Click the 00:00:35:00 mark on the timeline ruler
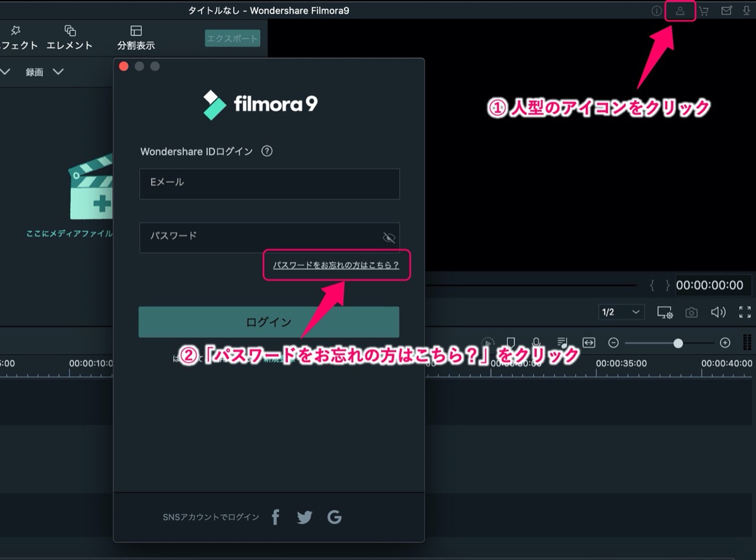The image size is (756, 560). tap(621, 363)
